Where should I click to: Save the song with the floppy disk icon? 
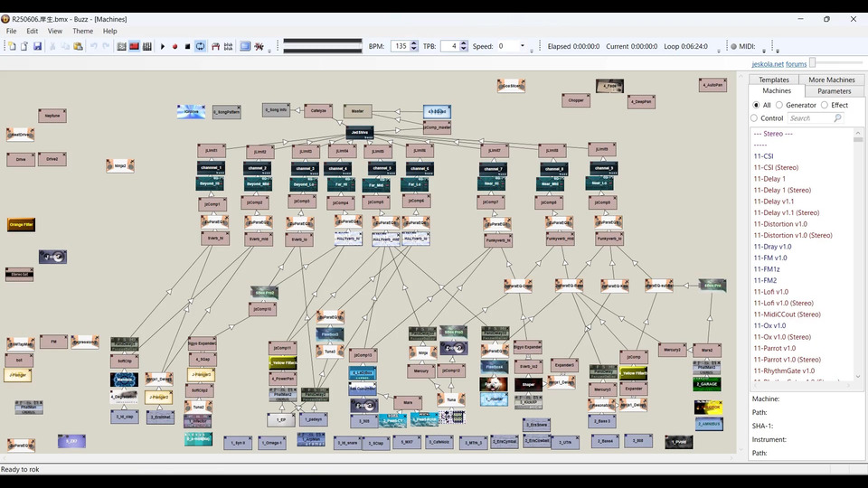37,46
